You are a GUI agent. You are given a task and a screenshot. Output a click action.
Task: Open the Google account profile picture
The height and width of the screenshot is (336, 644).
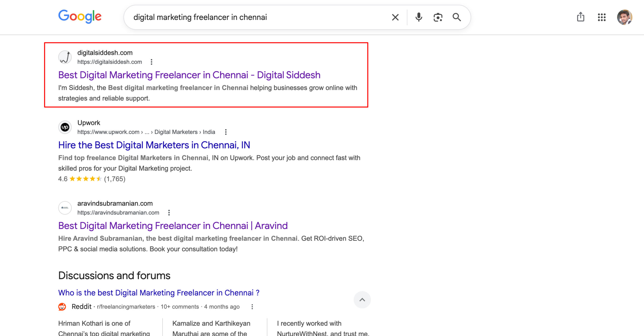(625, 17)
